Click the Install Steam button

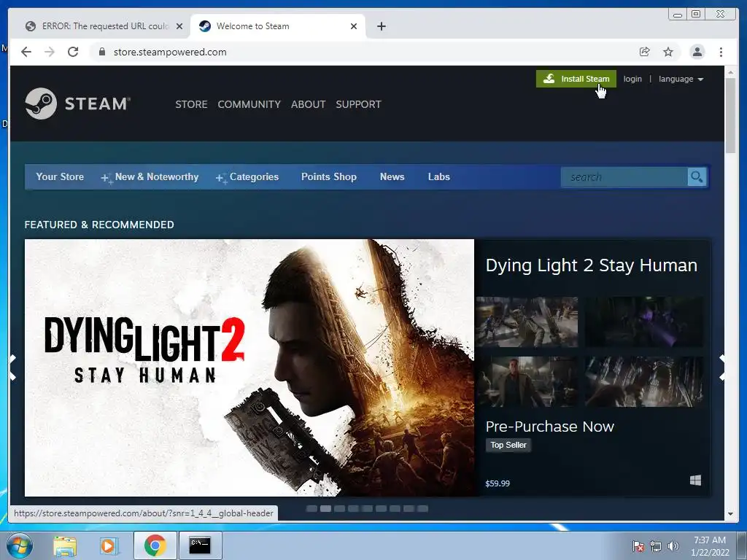(576, 79)
